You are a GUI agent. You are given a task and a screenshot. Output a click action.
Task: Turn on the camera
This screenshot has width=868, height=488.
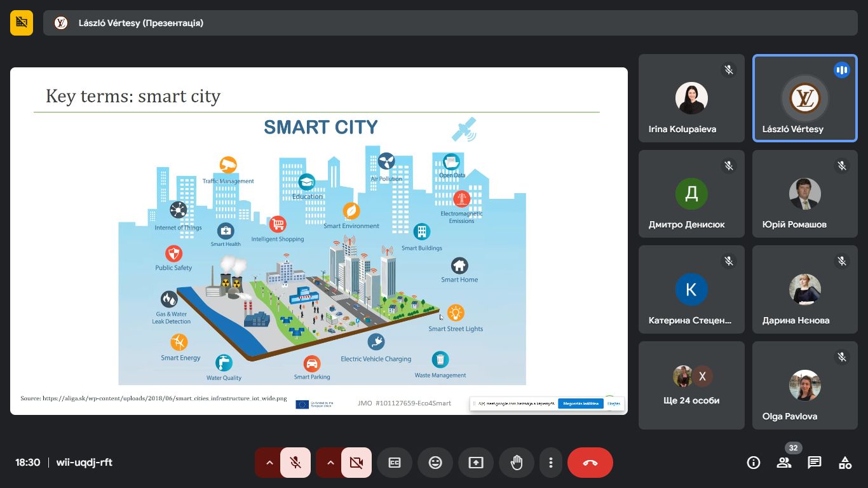[356, 463]
